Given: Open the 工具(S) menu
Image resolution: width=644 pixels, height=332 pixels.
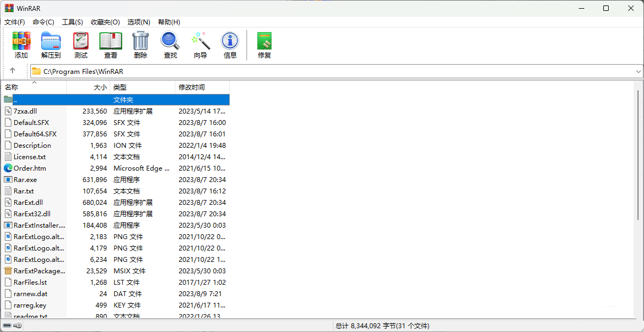Looking at the screenshot, I should click(x=72, y=22).
